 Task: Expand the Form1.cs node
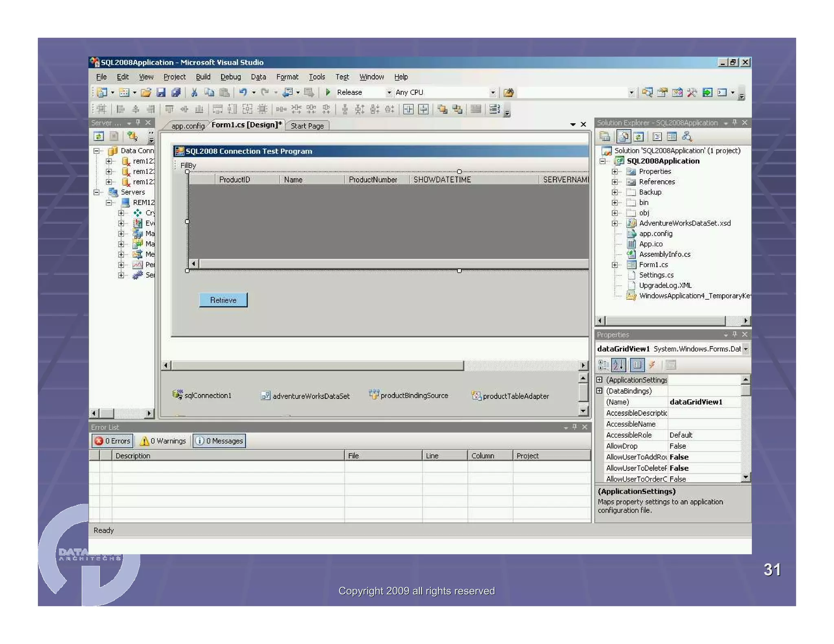615,265
